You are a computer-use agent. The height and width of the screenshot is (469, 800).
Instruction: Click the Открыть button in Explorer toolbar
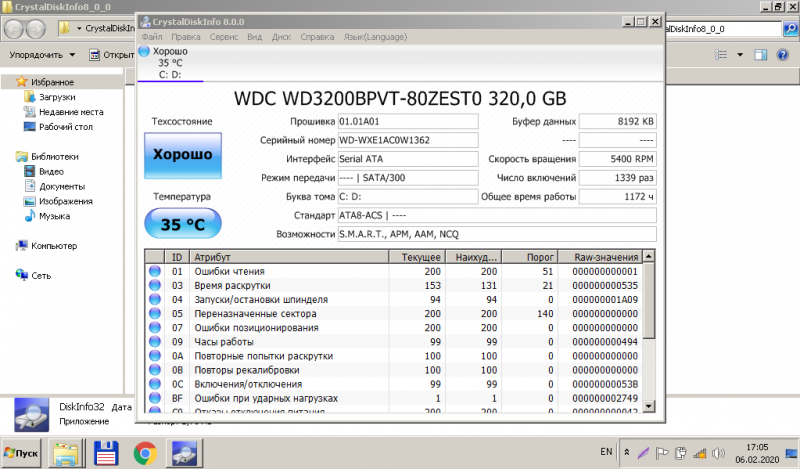click(112, 55)
